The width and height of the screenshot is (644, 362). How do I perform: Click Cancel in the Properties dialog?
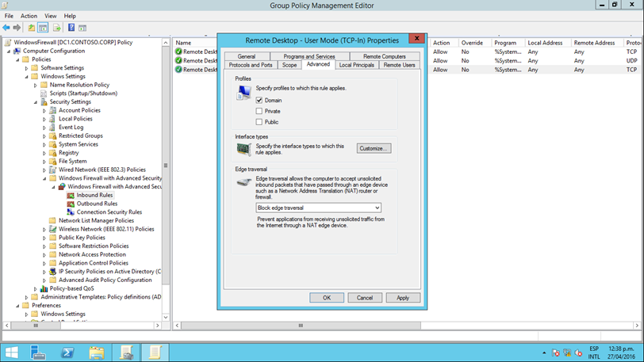365,298
